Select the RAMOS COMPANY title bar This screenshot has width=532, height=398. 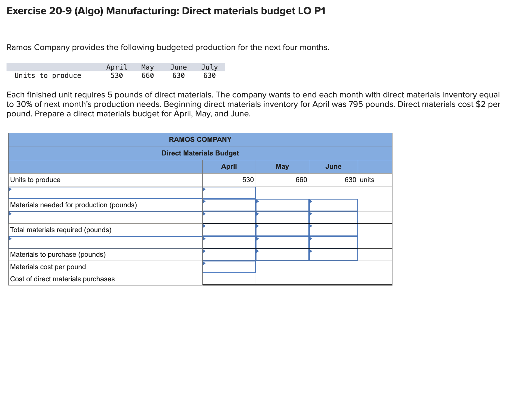200,139
